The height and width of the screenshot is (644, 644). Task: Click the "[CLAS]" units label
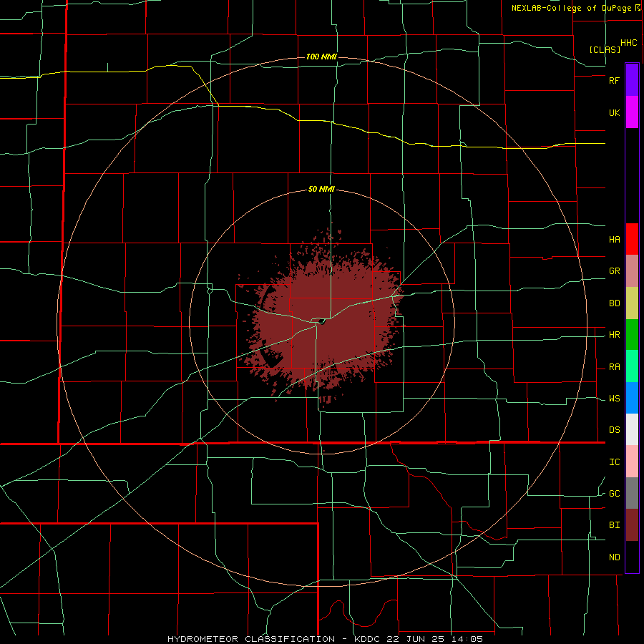(605, 49)
